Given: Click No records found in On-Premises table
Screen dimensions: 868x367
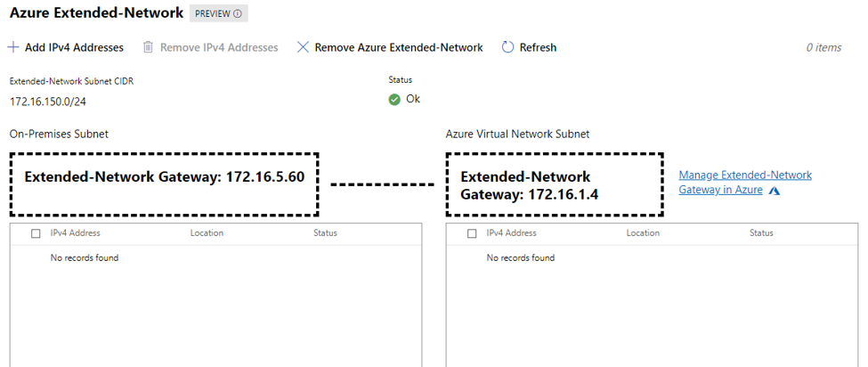Looking at the screenshot, I should click(x=85, y=258).
